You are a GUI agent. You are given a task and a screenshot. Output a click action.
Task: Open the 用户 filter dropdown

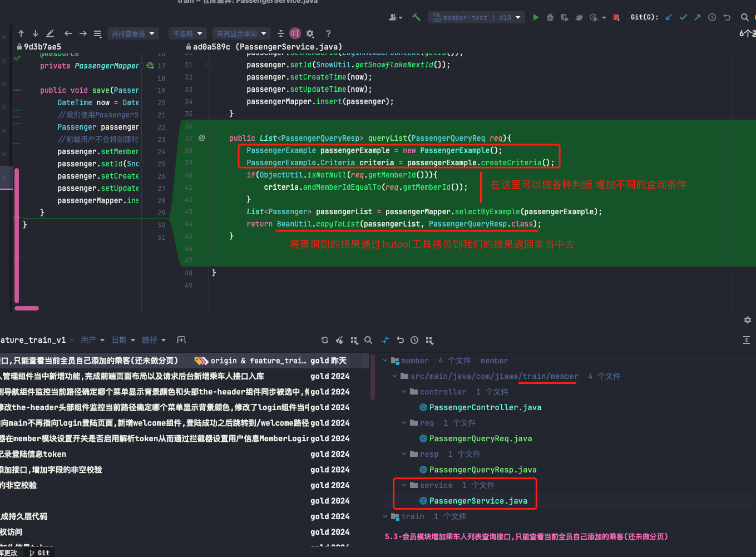[92, 340]
